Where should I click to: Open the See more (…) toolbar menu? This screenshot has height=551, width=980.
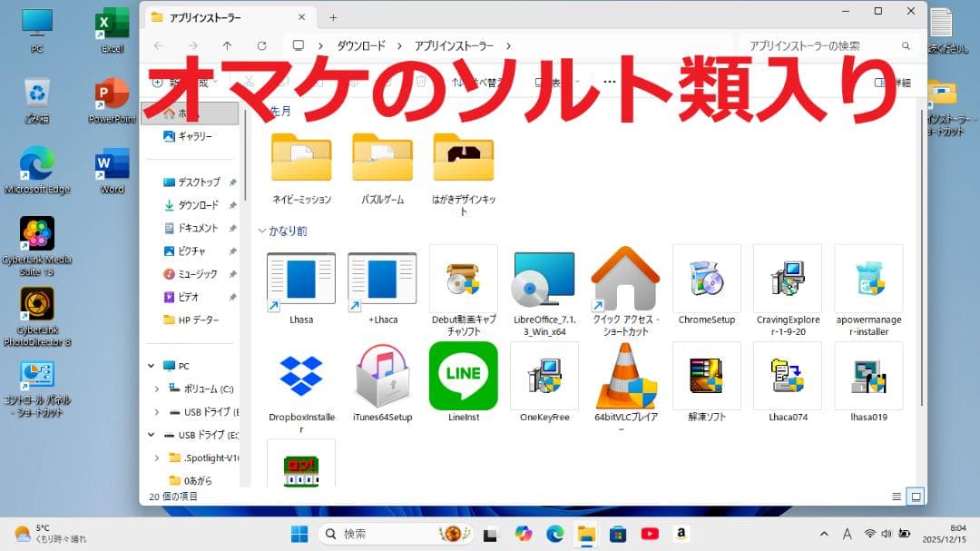coord(610,82)
